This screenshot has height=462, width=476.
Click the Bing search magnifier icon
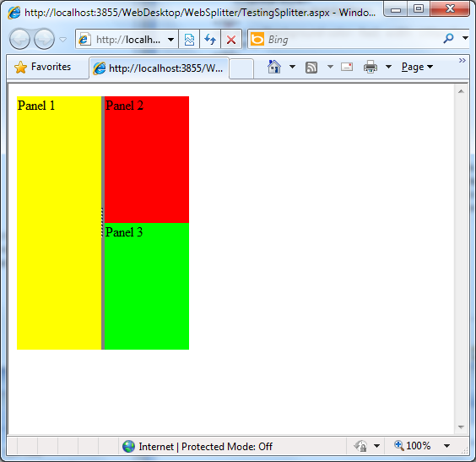tap(448, 38)
